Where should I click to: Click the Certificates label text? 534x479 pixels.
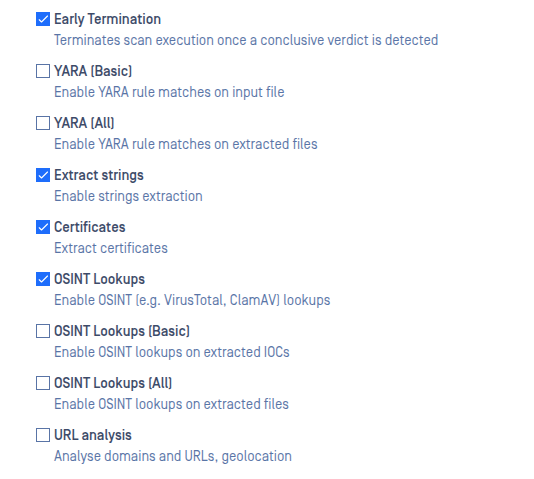(90, 227)
